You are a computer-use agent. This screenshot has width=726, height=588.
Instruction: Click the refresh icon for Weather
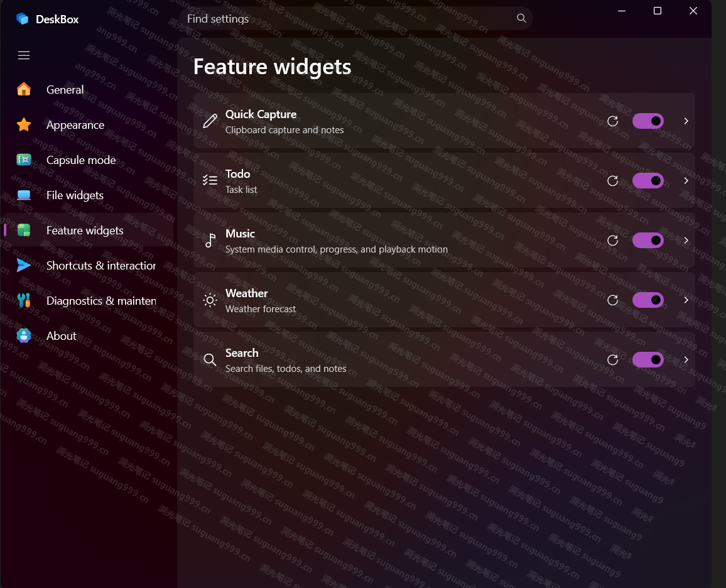(x=612, y=300)
